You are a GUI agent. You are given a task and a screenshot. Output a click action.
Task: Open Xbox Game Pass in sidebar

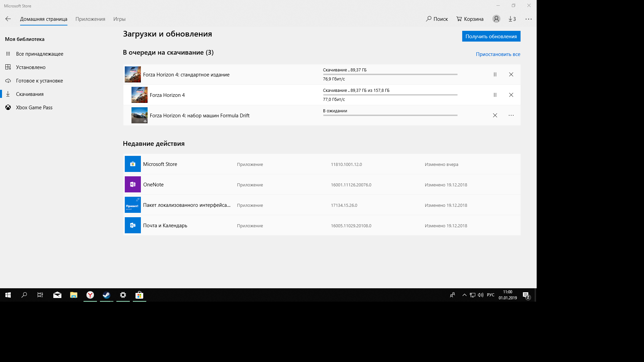click(34, 108)
